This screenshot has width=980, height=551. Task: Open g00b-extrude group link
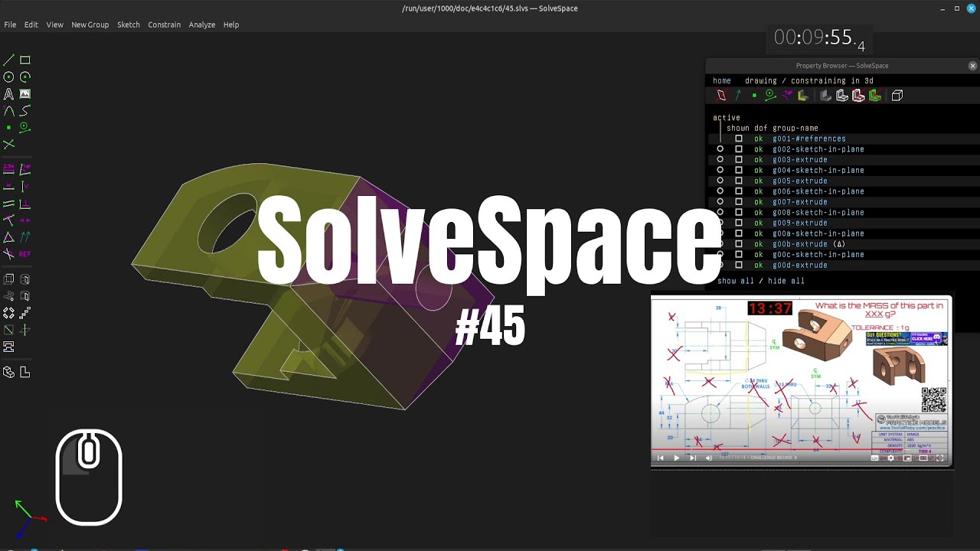click(800, 244)
